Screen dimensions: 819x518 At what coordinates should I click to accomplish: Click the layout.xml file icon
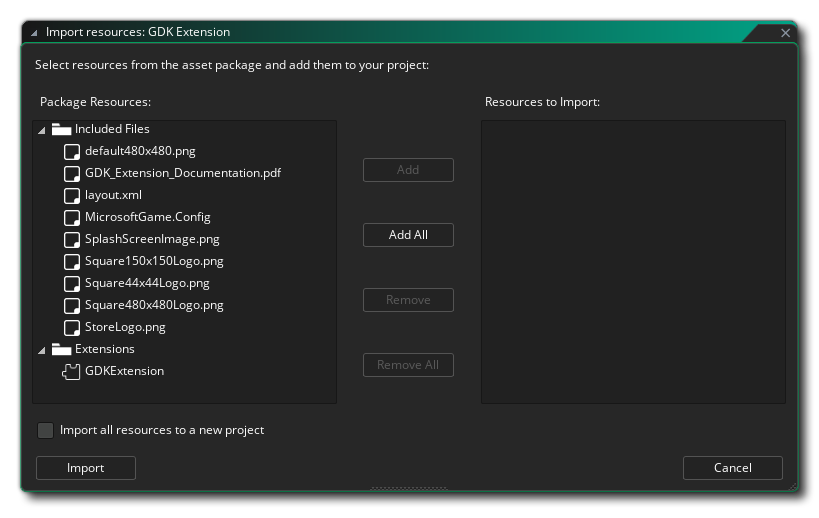71,195
